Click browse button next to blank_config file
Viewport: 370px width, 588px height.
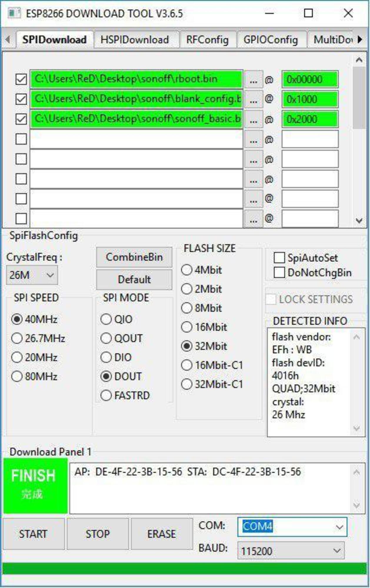click(x=253, y=99)
